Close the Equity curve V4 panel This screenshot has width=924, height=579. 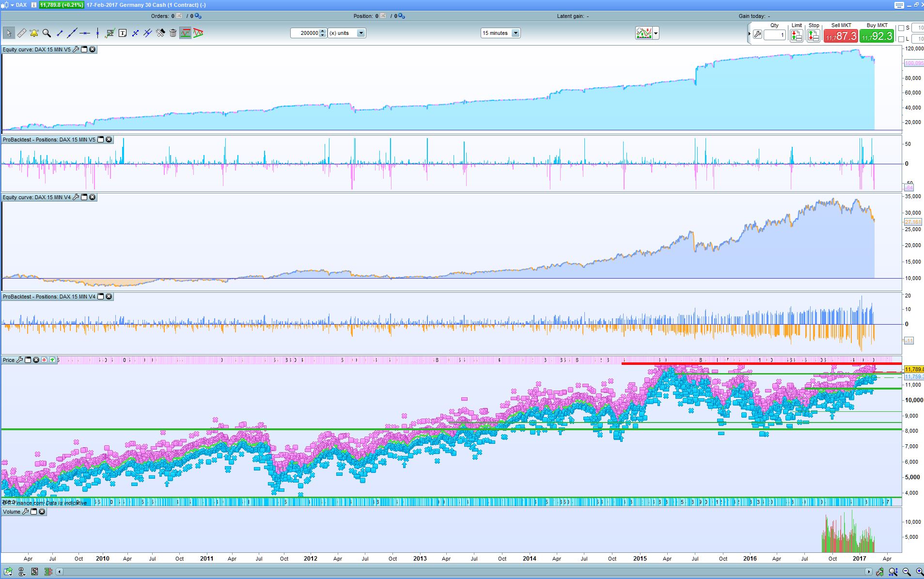pos(92,197)
